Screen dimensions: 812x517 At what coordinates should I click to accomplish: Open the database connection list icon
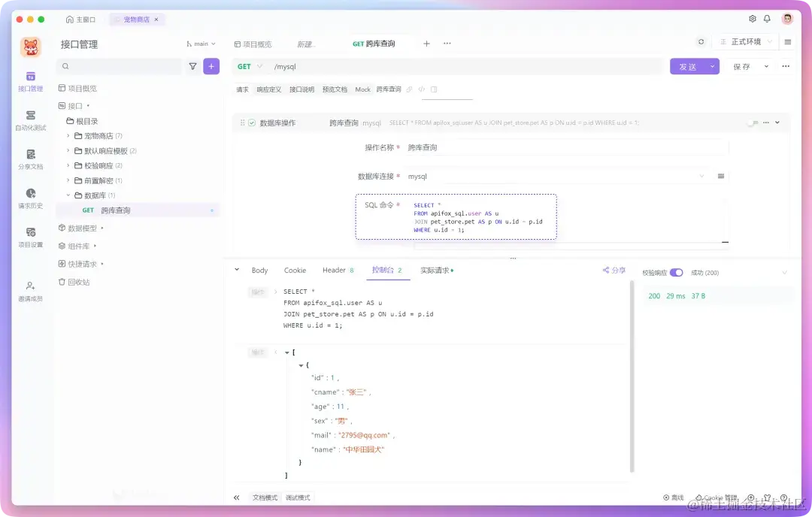721,177
